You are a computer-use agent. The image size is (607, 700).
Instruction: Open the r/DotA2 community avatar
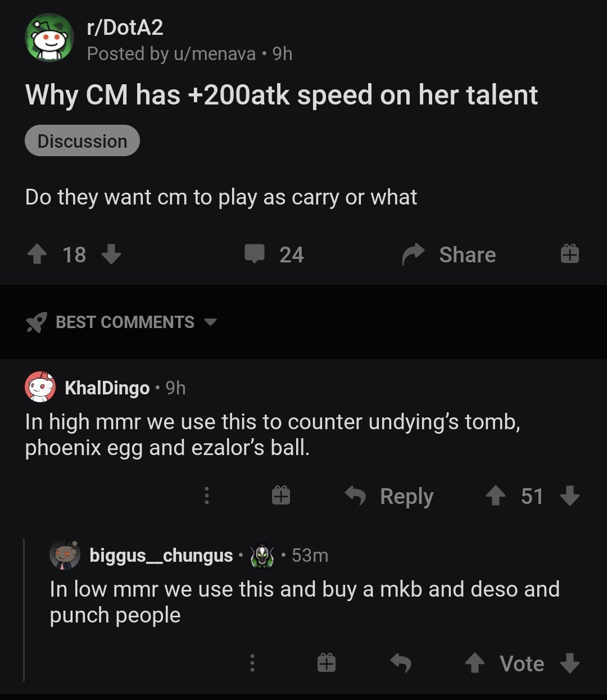(x=50, y=38)
